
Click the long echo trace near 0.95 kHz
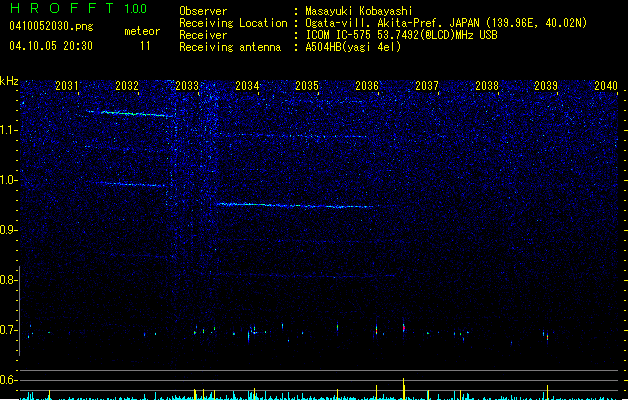(x=296, y=206)
